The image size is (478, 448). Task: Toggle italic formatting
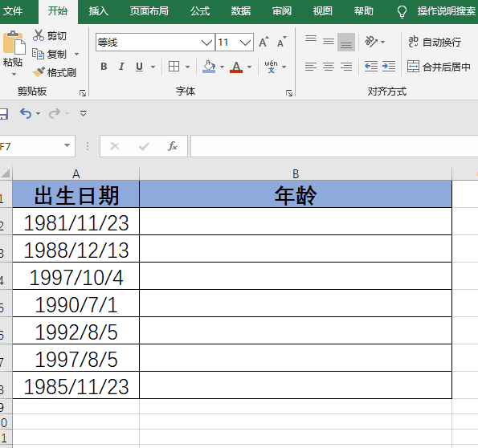coord(121,67)
